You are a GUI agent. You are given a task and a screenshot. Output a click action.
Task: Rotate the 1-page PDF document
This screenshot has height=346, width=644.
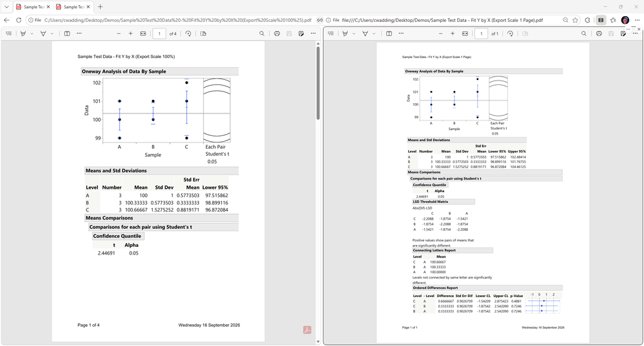point(510,34)
